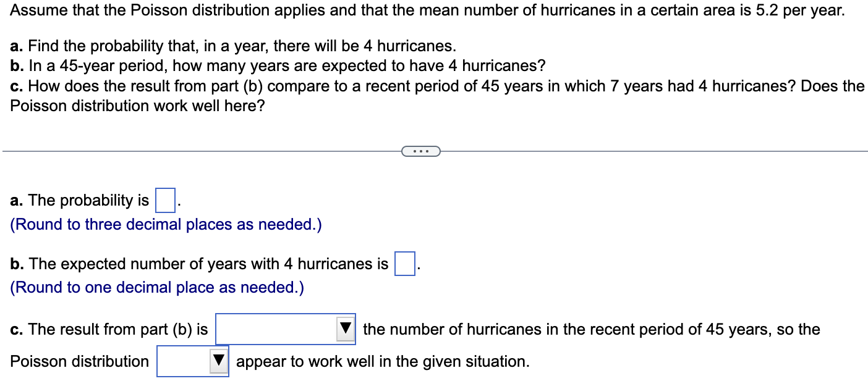
Task: Click the "b. The expected number of years" label
Action: (x=200, y=264)
